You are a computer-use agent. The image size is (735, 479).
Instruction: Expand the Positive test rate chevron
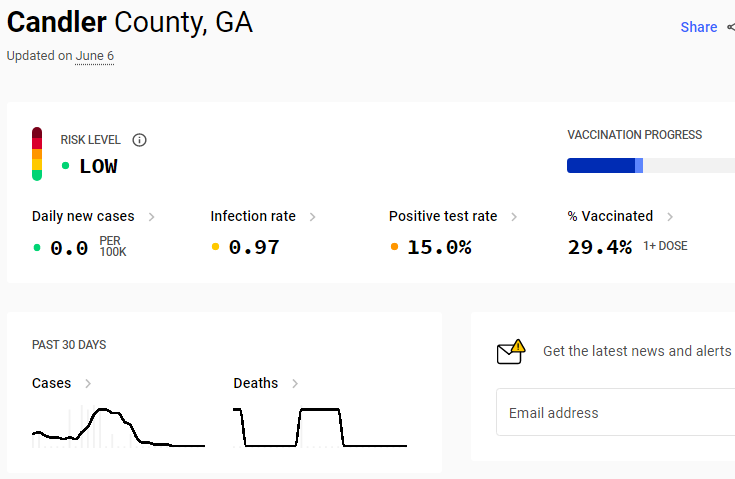pos(514,217)
